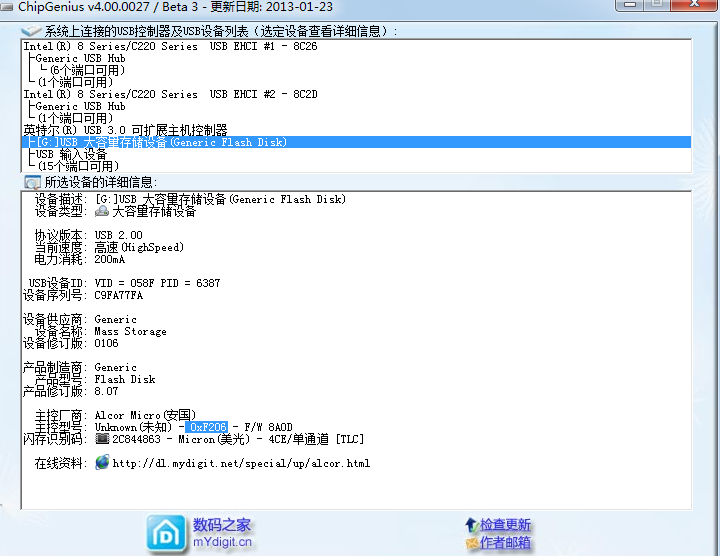Viewport: 720px width, 556px height.
Task: Select Intel 8 Series USB EHCI #1 controller
Action: pos(170,46)
